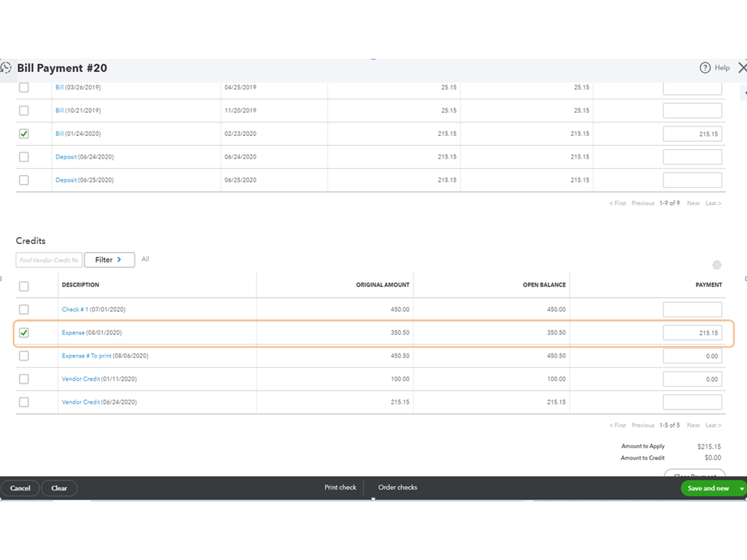Viewport: 747px width, 560px height.
Task: Check the Vendor Credit (06/24/2020) checkbox
Action: (24, 402)
